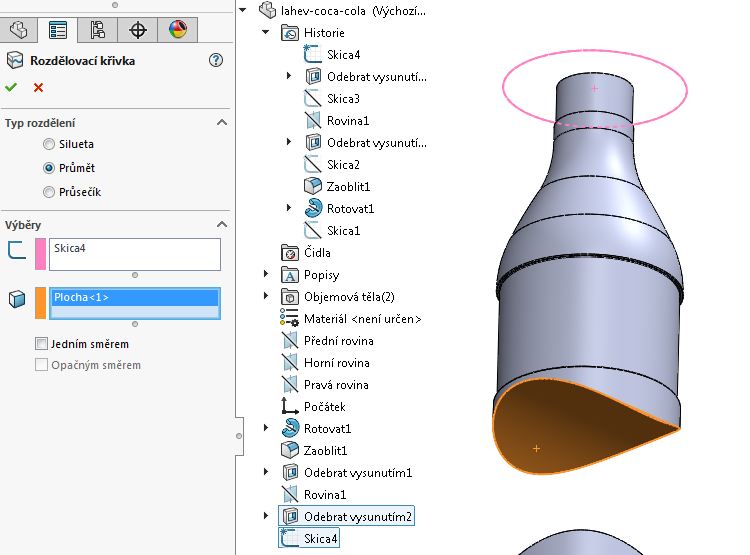Image resolution: width=750 pixels, height=555 pixels.
Task: Click the Pravá rovina plane icon
Action: click(x=290, y=385)
